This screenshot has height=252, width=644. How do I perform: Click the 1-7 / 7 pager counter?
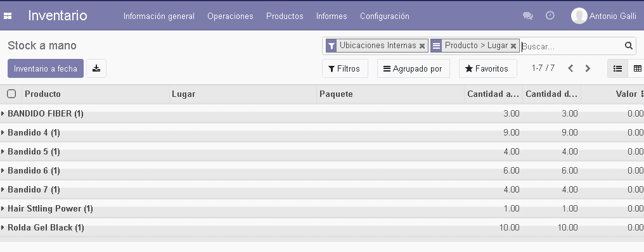point(543,68)
